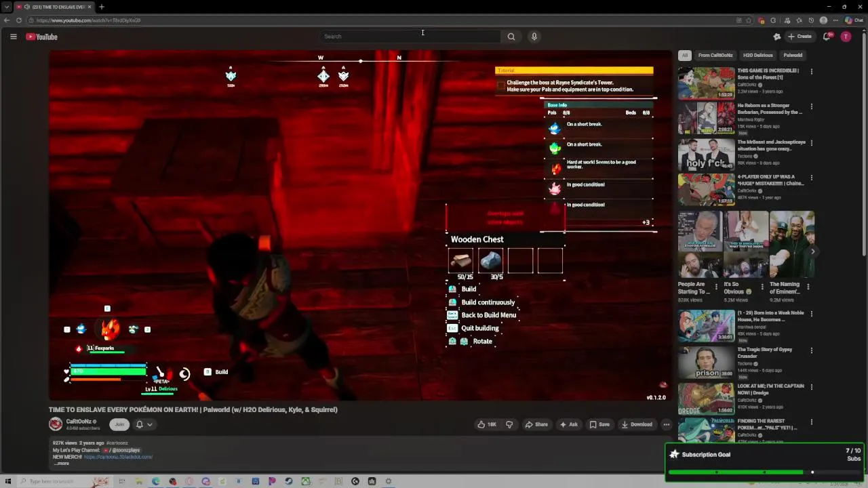Viewport: 868px width, 488px height.
Task: Open Sons of the Forest video thumbnail
Action: pos(706,83)
